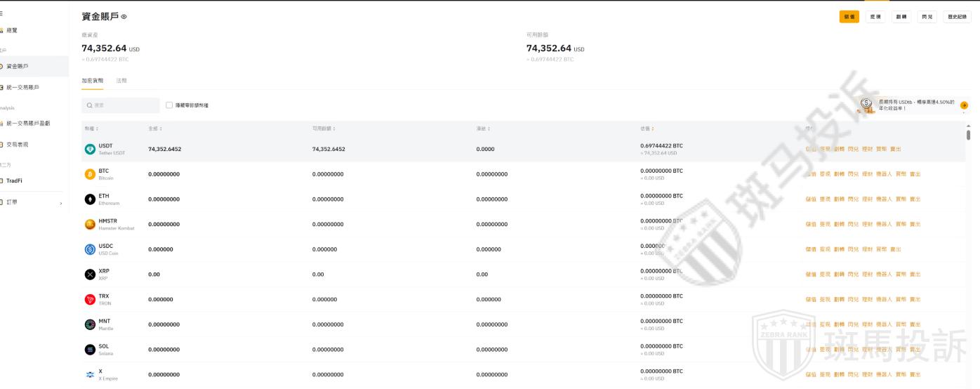Check the 隱藏零餘額幣種 checkbox
The image size is (980, 389).
coord(169,105)
